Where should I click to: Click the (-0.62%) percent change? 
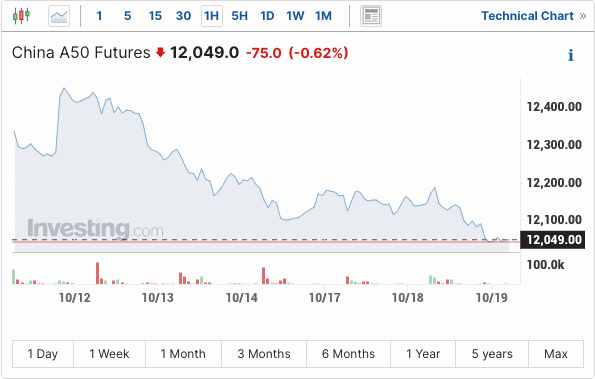(318, 53)
